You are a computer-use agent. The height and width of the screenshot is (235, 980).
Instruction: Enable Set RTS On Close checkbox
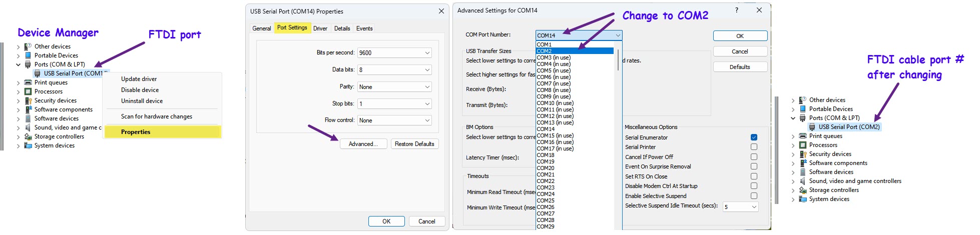point(754,176)
